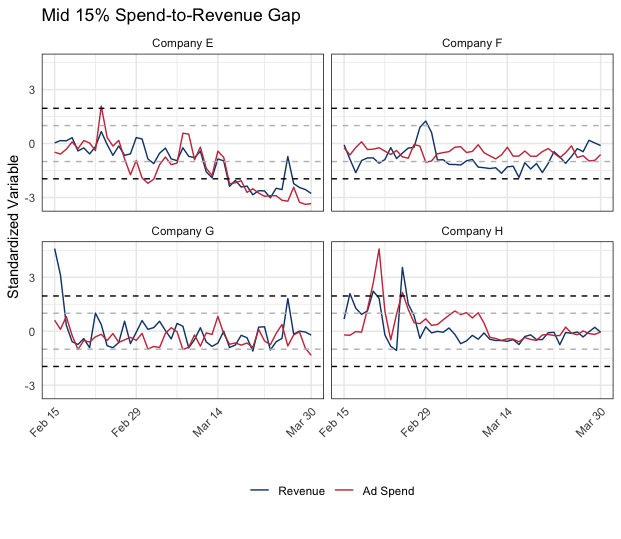621x539 pixels.
Task: Select the Company F facet header
Action: point(471,43)
